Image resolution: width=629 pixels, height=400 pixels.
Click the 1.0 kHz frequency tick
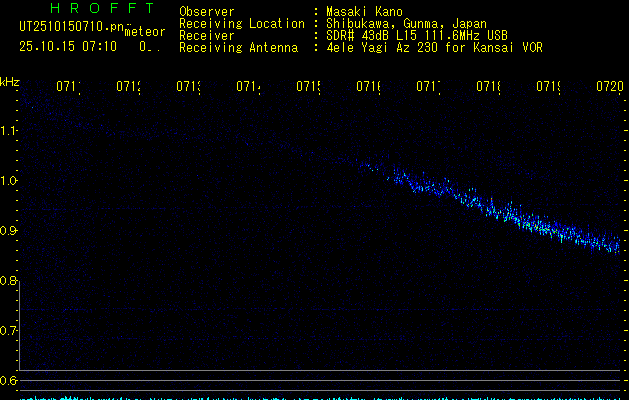pos(9,181)
